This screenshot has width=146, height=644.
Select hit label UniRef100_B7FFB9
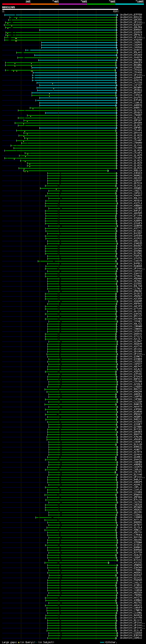tap(131, 15)
